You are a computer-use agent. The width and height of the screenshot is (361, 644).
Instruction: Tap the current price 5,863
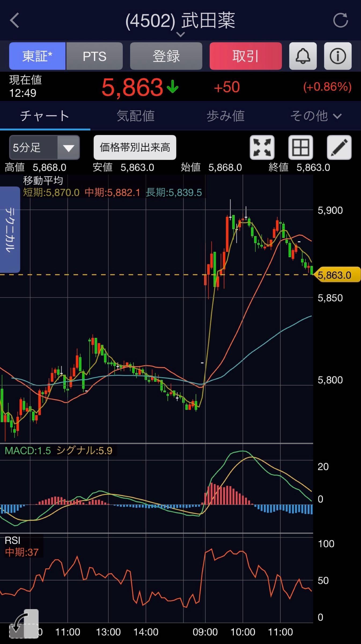132,87
